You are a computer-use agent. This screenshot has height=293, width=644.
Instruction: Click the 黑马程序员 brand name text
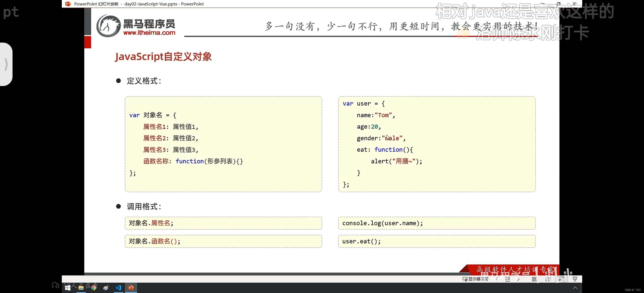(x=149, y=24)
